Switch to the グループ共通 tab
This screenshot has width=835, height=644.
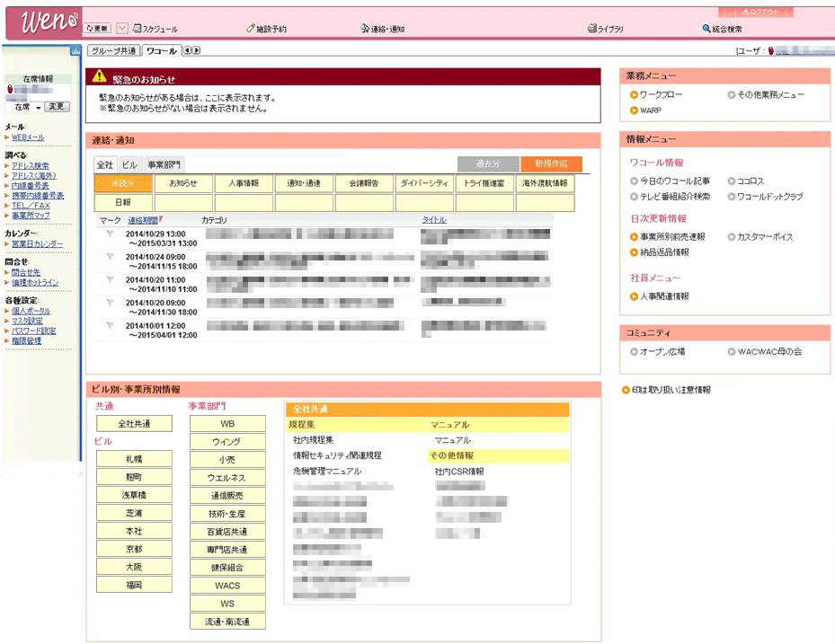click(114, 50)
